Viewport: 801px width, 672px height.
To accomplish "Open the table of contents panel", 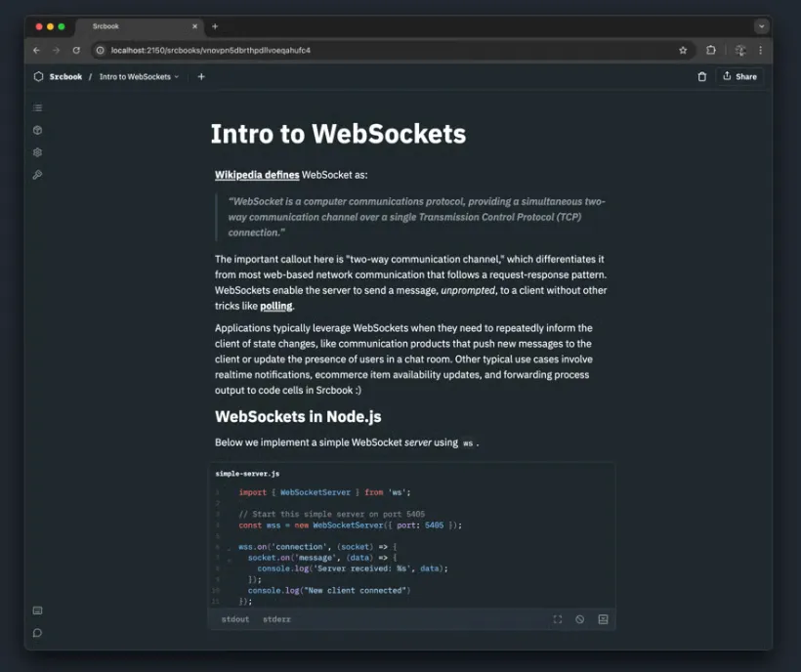I will tap(37, 107).
